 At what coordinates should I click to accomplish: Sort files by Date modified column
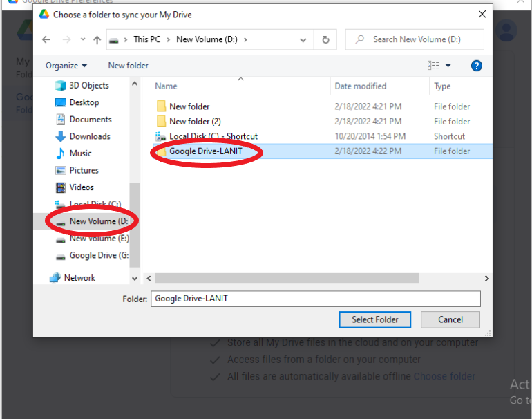(360, 86)
